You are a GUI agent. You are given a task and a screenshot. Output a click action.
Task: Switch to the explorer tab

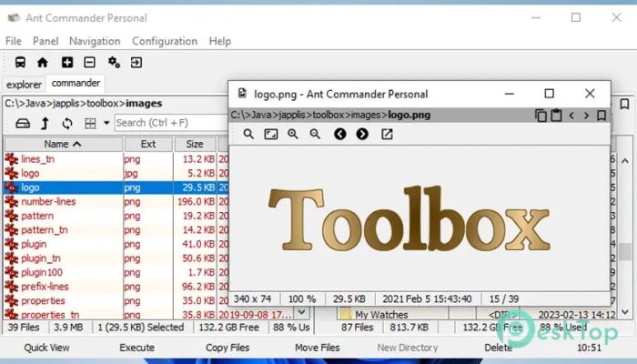(x=24, y=85)
